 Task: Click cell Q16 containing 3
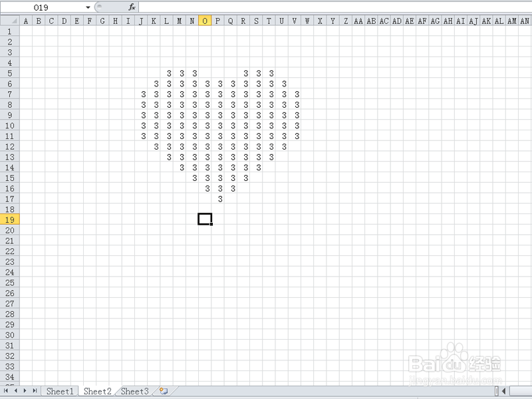click(x=231, y=188)
